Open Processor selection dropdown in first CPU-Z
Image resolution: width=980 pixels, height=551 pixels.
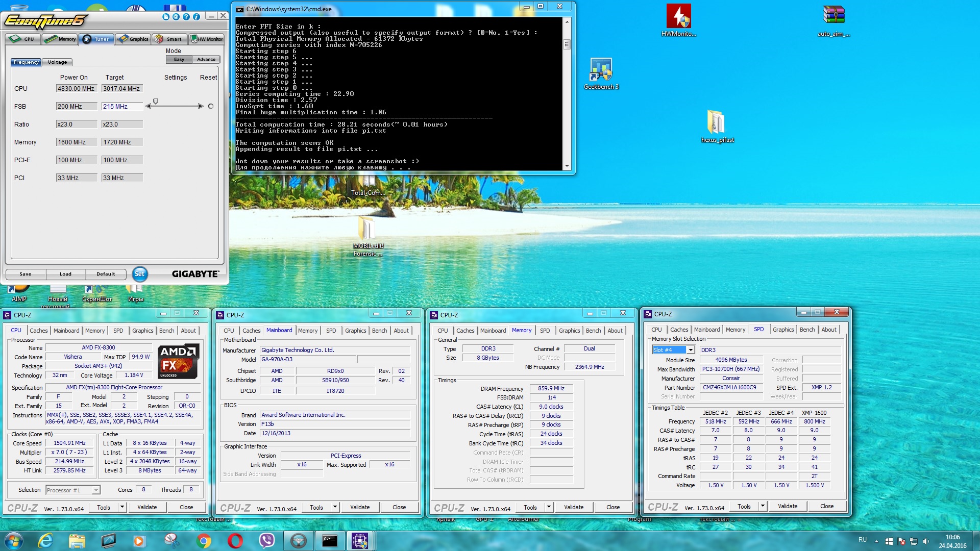(95, 490)
